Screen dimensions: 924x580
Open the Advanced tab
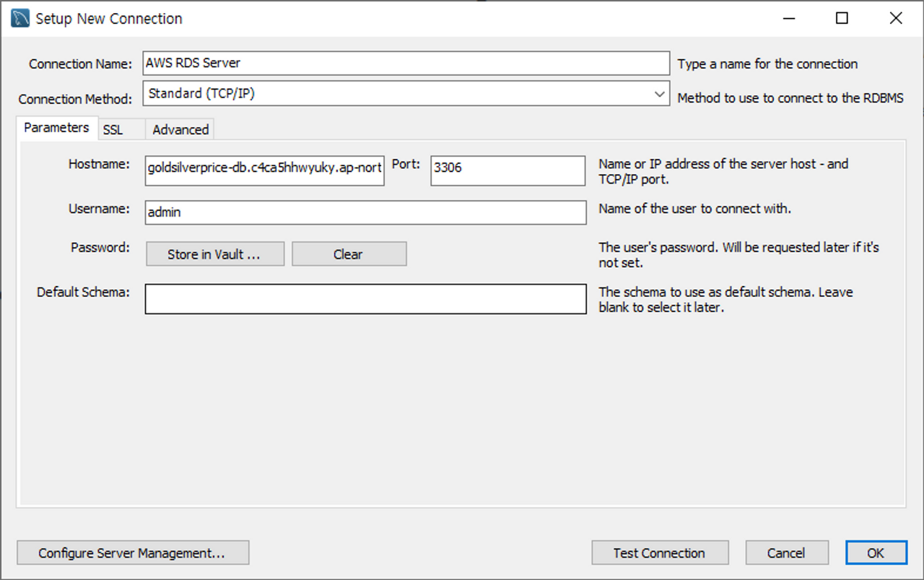[x=180, y=130]
